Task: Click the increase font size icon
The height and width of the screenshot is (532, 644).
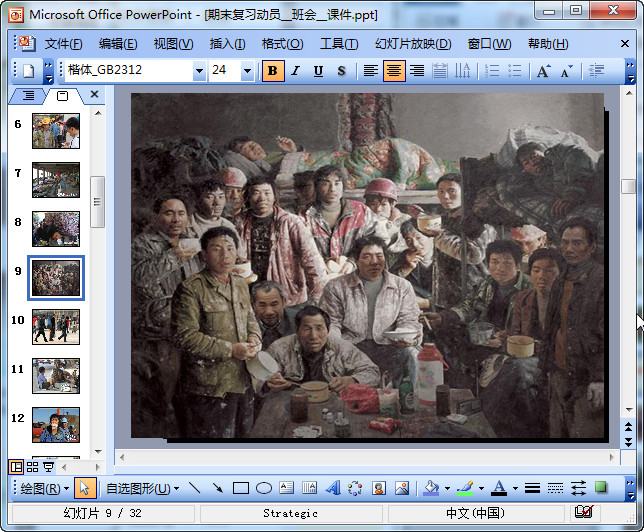Action: coord(543,71)
